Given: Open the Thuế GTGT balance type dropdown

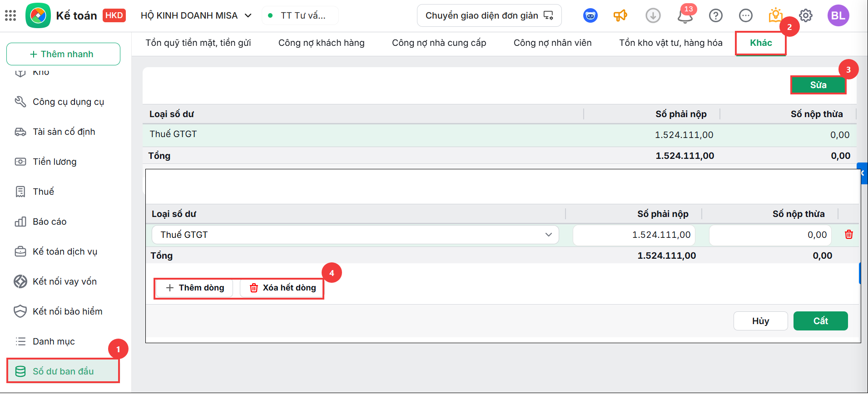Looking at the screenshot, I should 355,235.
